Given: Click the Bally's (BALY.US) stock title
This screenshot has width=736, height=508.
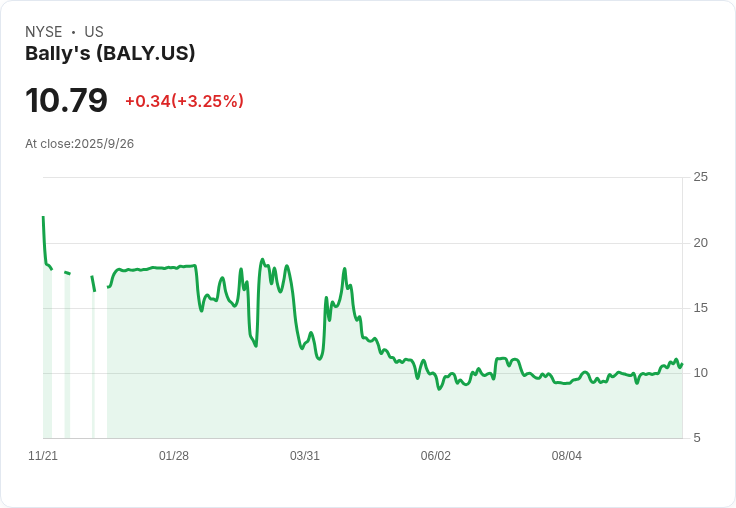Looking at the screenshot, I should [x=110, y=53].
